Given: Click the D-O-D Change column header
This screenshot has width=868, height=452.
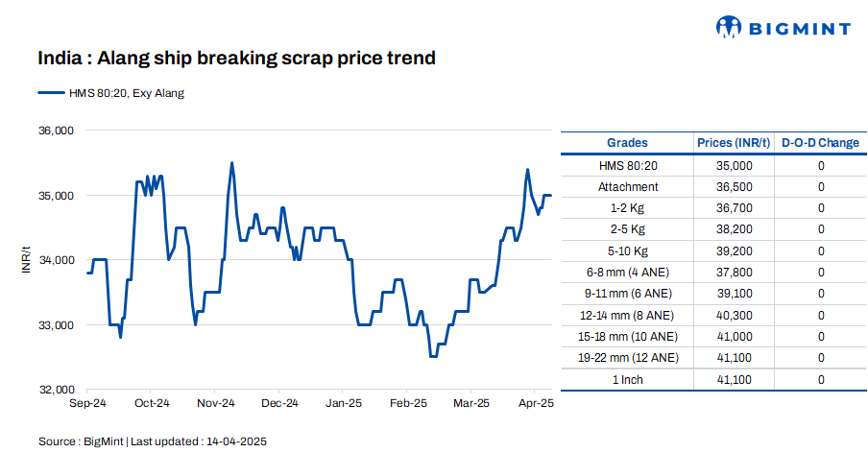Looking at the screenshot, I should [x=820, y=143].
